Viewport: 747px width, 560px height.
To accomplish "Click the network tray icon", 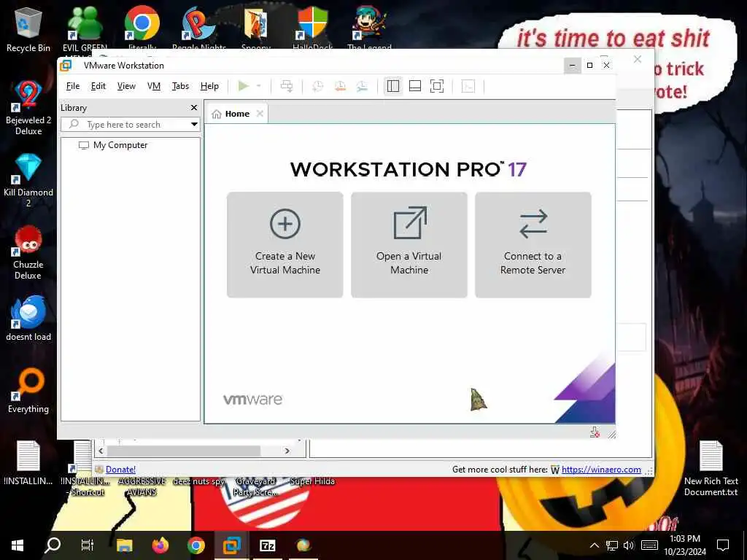I will (x=612, y=545).
